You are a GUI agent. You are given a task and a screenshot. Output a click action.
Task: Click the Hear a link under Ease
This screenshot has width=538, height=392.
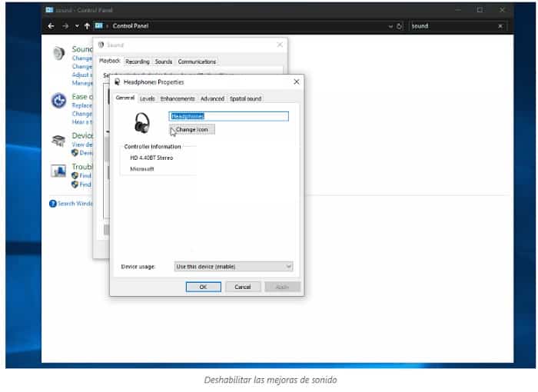tap(82, 122)
